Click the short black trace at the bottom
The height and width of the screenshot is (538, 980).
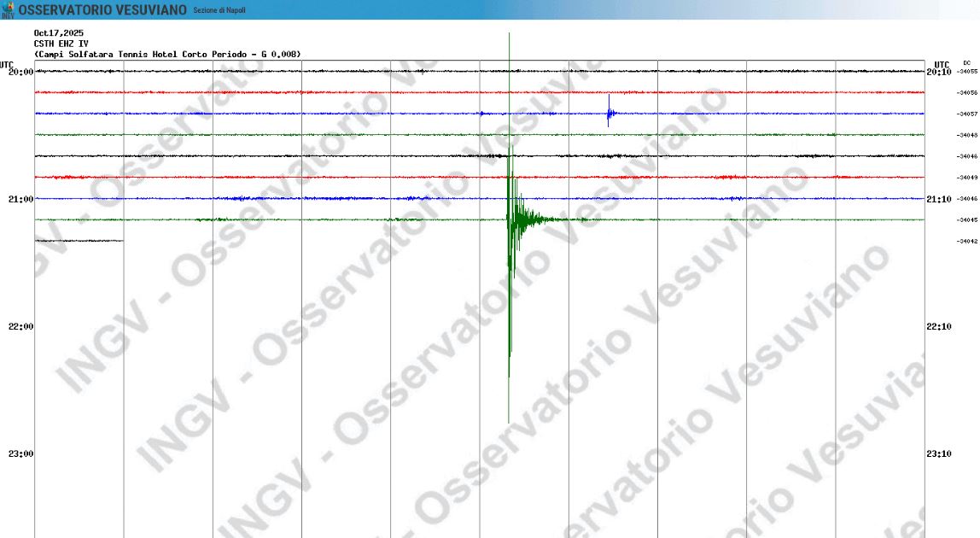[x=79, y=241]
